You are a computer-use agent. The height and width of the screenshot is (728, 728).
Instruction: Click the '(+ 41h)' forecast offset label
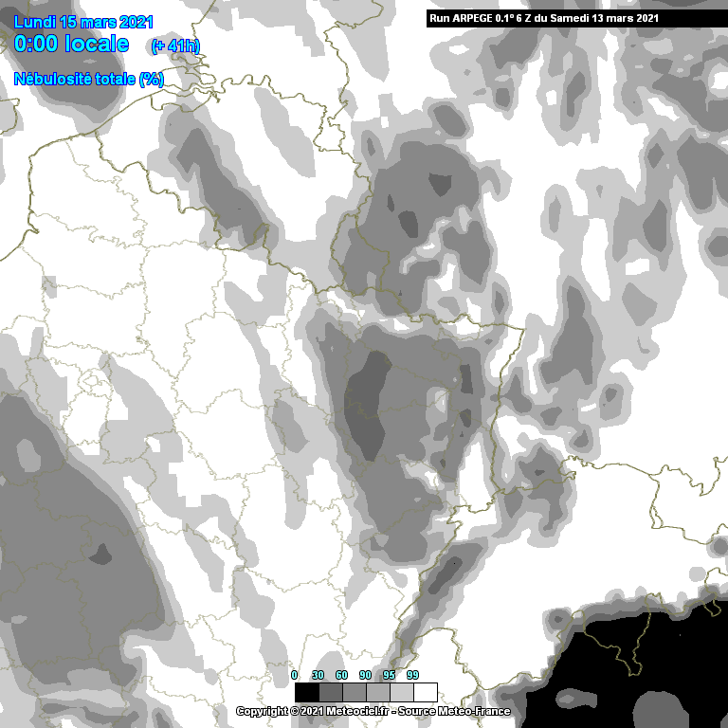point(175,46)
